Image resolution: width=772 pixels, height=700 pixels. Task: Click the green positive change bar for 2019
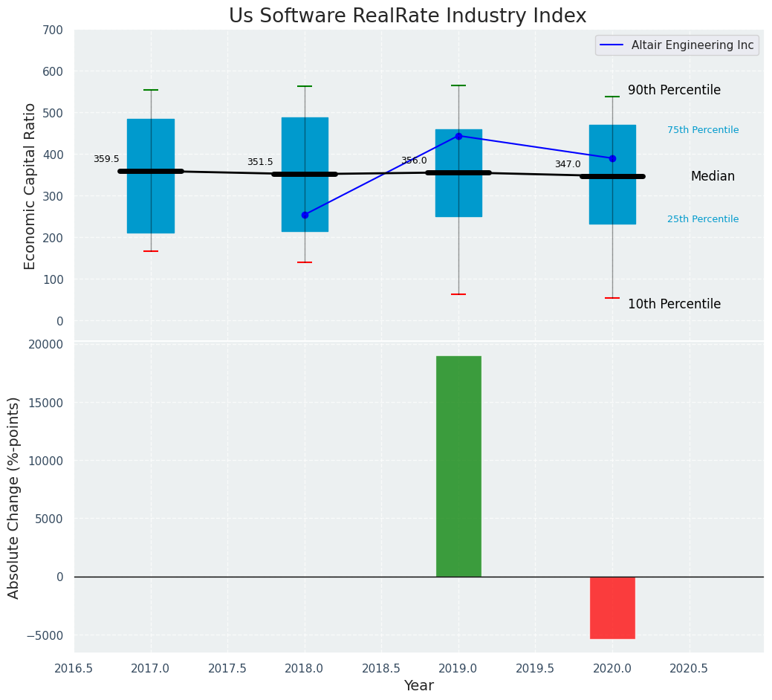(458, 466)
